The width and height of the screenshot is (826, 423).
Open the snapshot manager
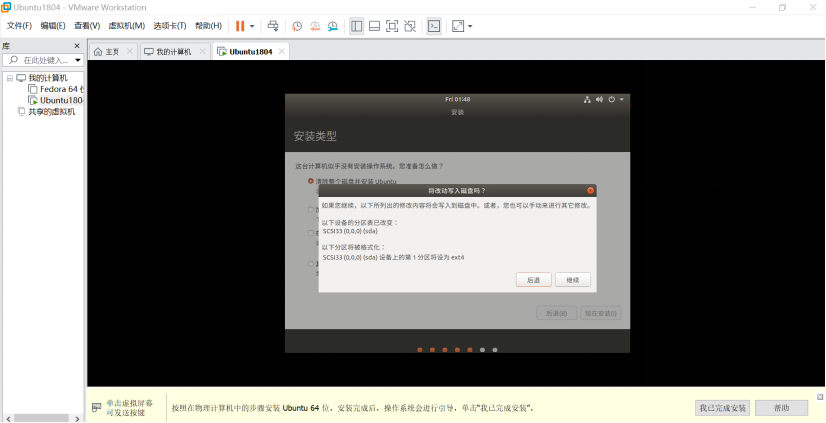pyautogui.click(x=333, y=26)
